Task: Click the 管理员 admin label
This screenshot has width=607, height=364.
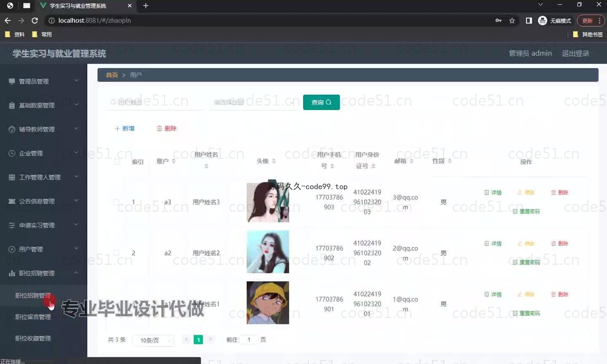Action: click(x=530, y=53)
